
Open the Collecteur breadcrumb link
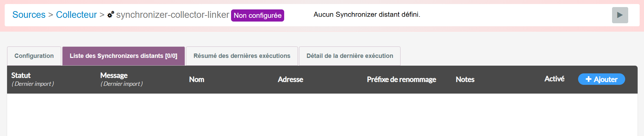[x=76, y=15]
